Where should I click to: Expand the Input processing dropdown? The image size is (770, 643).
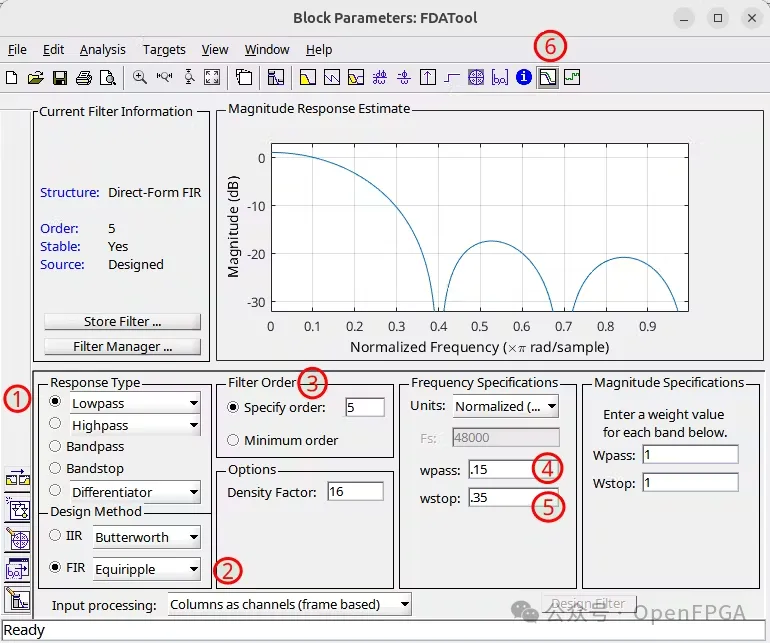tap(289, 604)
